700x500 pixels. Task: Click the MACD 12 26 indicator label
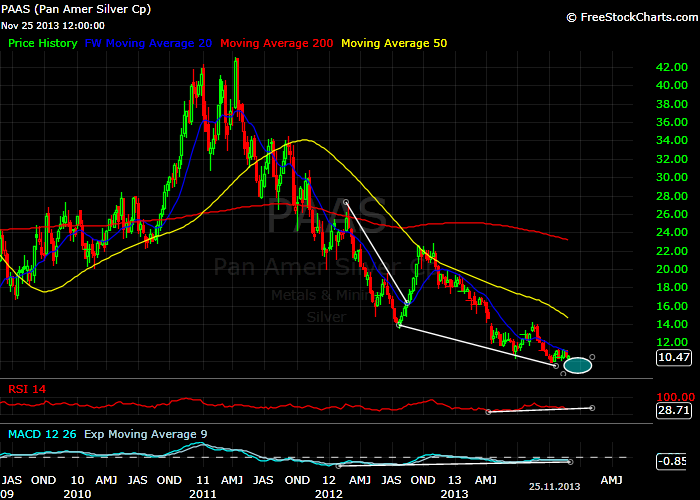[x=42, y=434]
